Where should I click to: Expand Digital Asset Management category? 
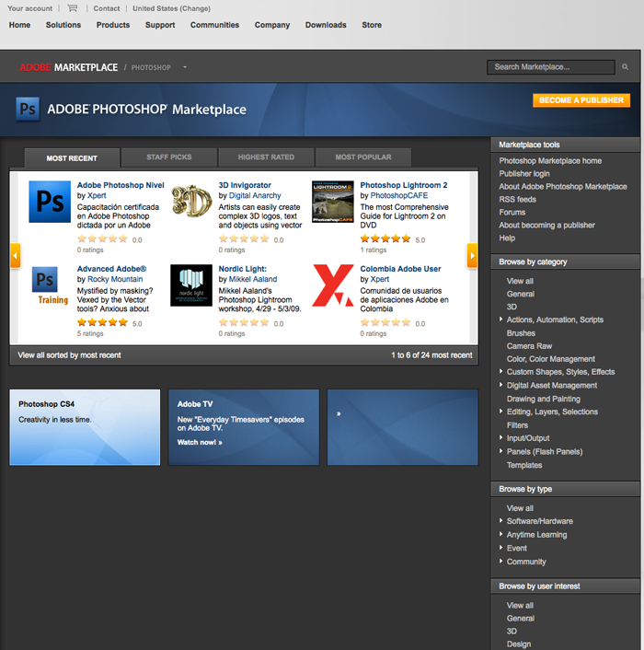coord(500,385)
